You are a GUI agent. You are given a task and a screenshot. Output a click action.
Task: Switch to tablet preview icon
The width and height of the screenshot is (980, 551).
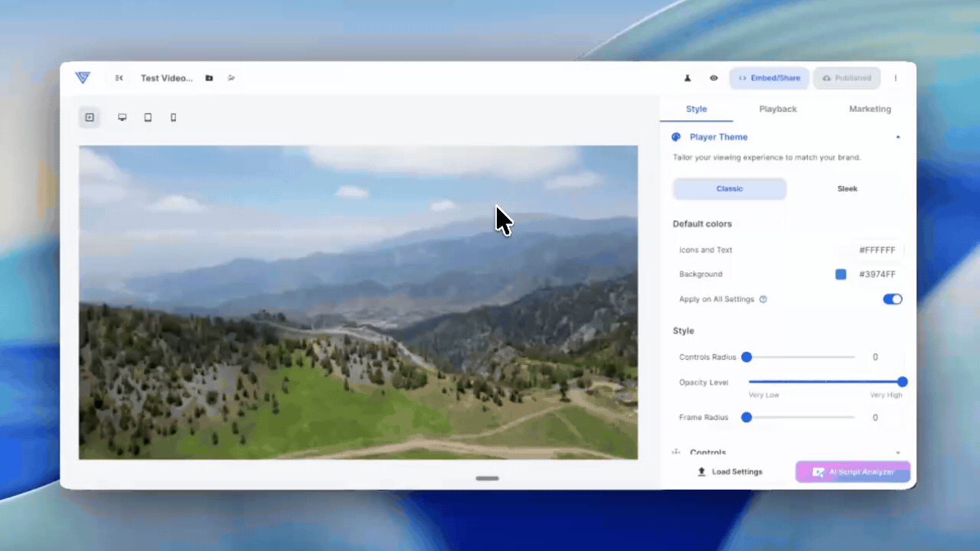pos(148,117)
